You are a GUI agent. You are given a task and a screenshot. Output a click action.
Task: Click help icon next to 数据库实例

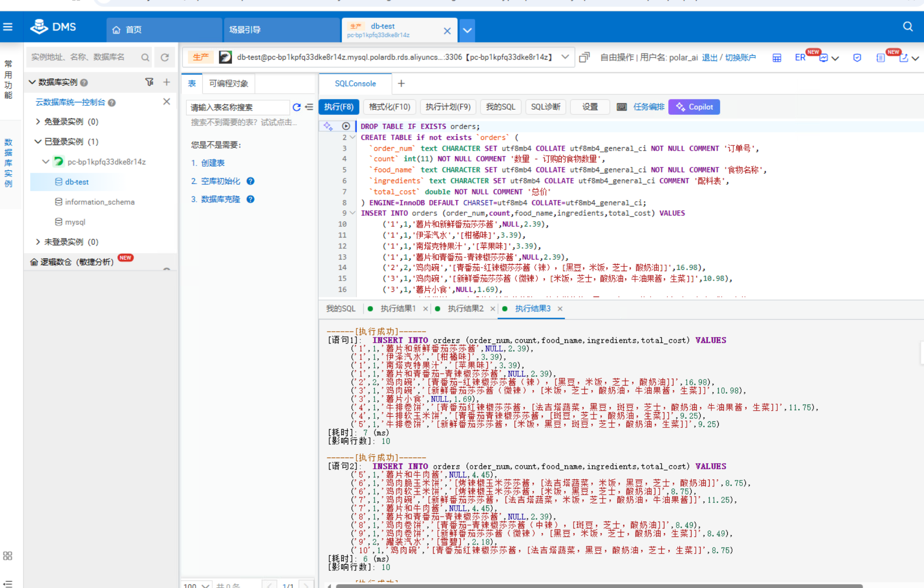pos(84,82)
